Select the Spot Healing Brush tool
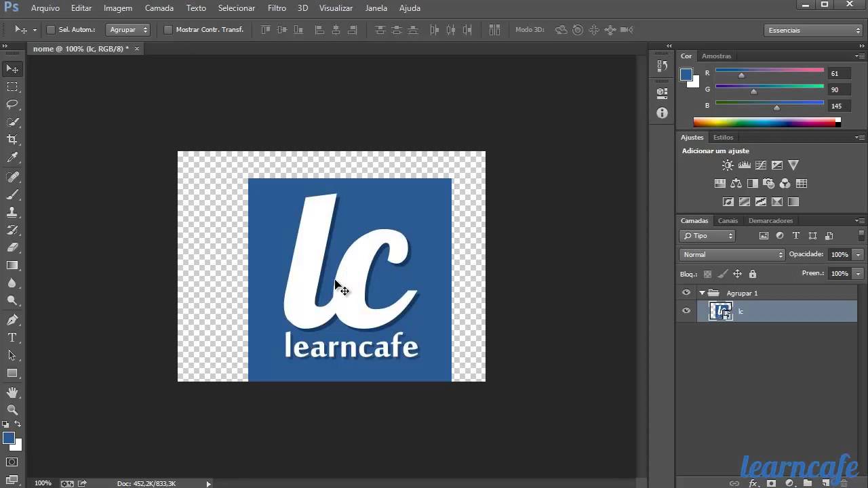Viewport: 868px width, 488px height. point(12,177)
